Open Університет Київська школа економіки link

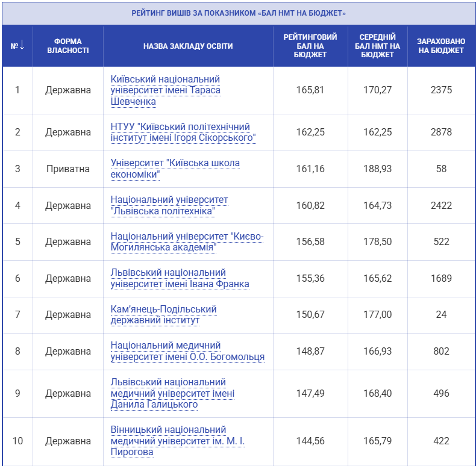(x=175, y=169)
